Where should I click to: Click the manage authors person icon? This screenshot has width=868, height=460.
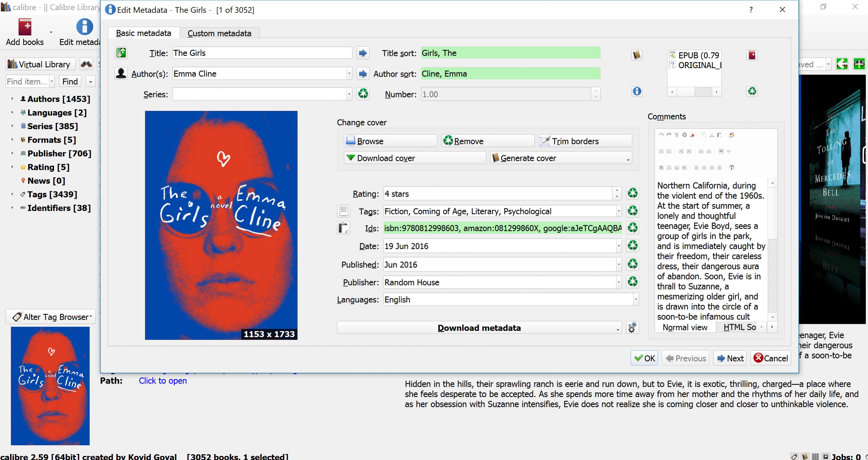pos(121,73)
